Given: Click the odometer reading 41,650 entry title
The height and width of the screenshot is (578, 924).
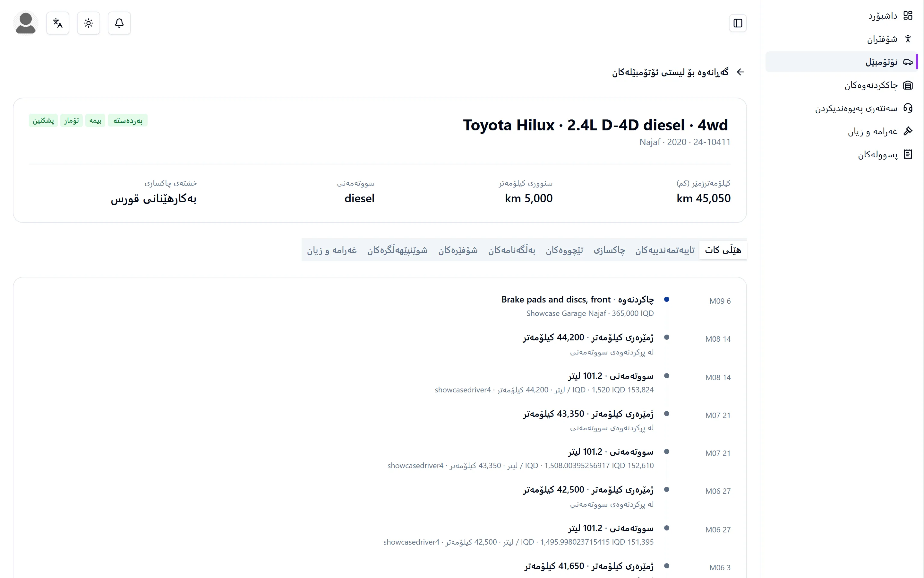Looking at the screenshot, I should coord(589,566).
